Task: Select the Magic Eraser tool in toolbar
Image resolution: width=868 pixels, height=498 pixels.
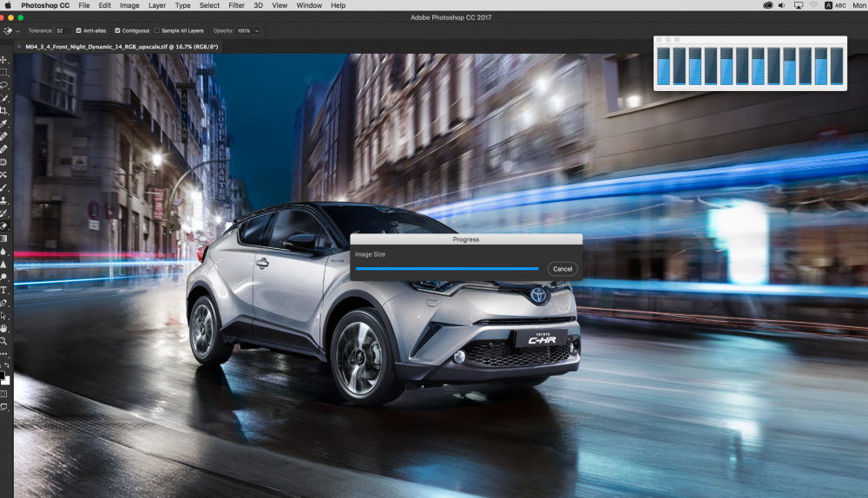Action: tap(3, 226)
